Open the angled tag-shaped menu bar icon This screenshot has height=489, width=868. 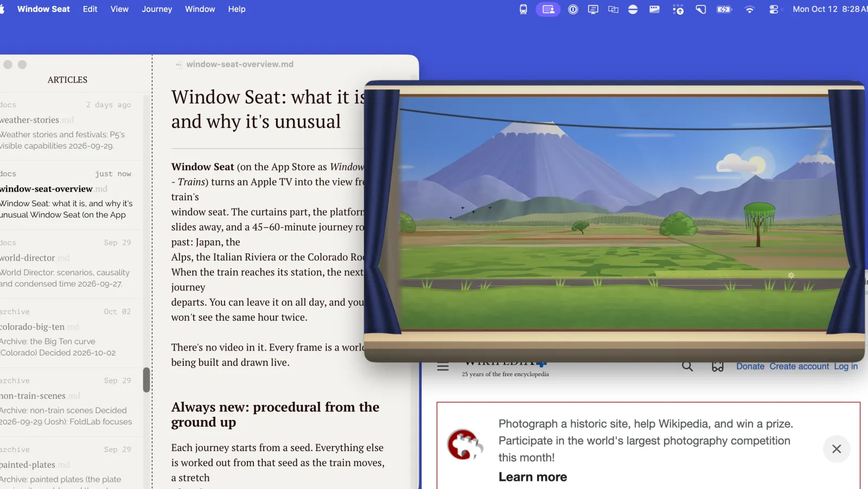[x=701, y=9]
